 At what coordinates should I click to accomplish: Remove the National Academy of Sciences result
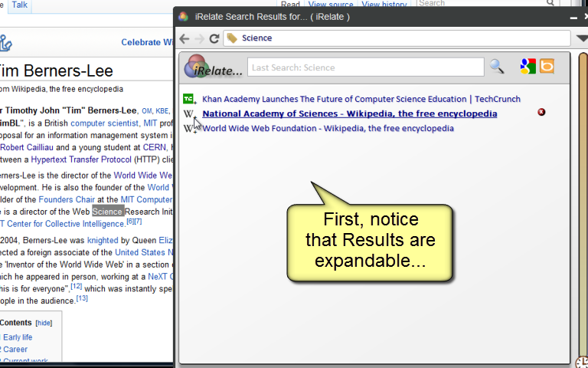[x=541, y=112]
